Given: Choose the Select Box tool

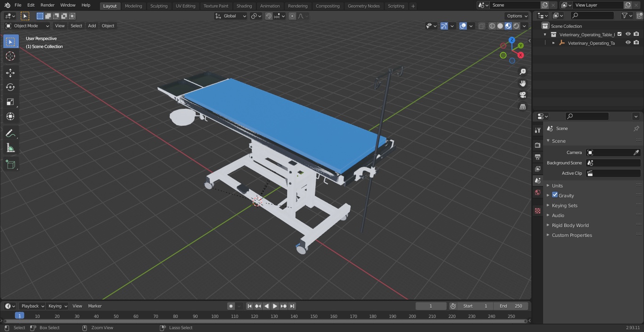Looking at the screenshot, I should 10,41.
